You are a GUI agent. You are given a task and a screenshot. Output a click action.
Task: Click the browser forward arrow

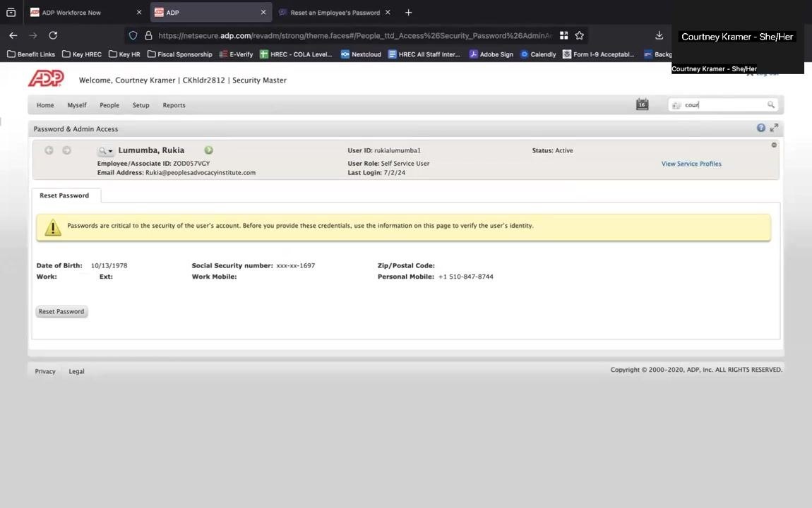(x=33, y=35)
